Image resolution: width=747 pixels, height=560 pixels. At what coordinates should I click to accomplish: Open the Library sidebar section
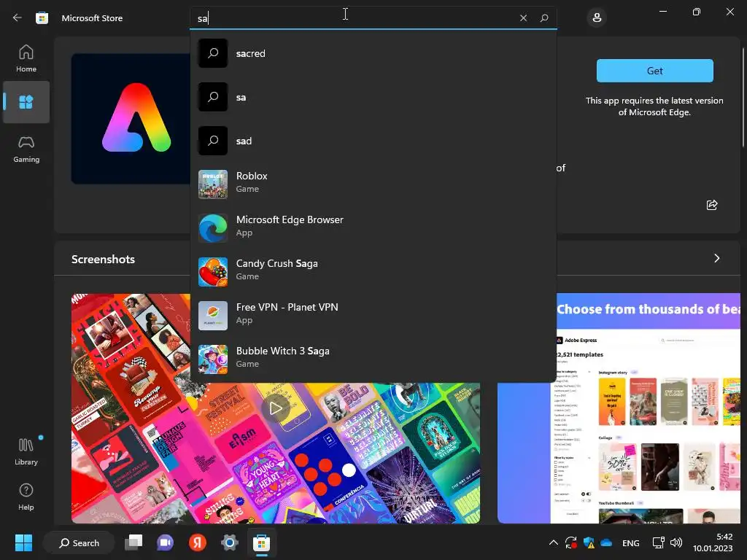point(26,451)
